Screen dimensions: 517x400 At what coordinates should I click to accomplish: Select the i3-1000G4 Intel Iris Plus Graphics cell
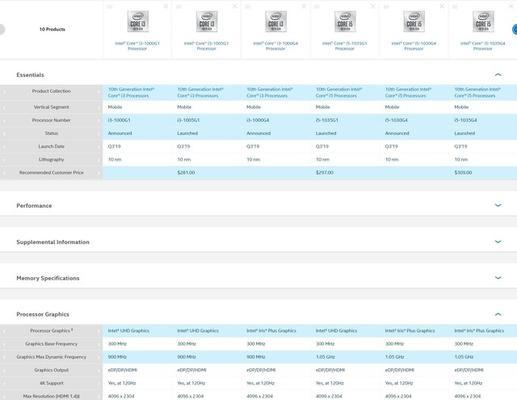pyautogui.click(x=271, y=331)
